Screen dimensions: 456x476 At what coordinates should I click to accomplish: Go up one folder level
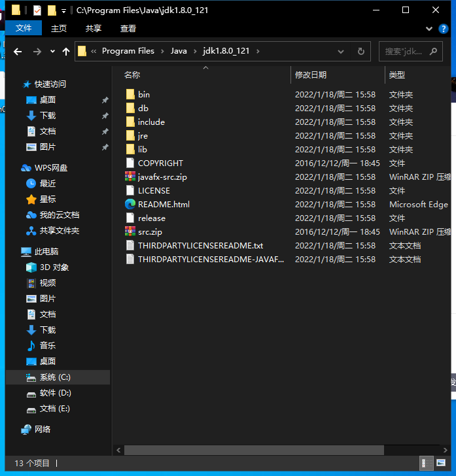click(65, 52)
